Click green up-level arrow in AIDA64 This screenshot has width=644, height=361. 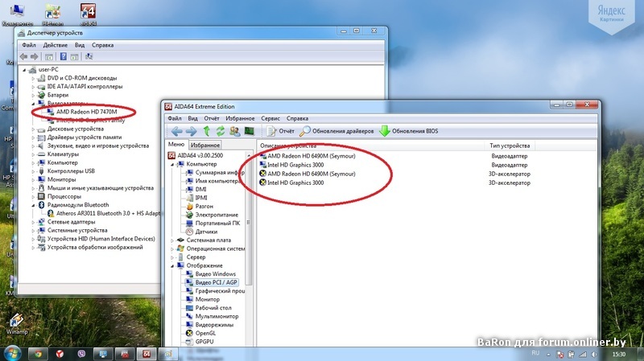[207, 131]
